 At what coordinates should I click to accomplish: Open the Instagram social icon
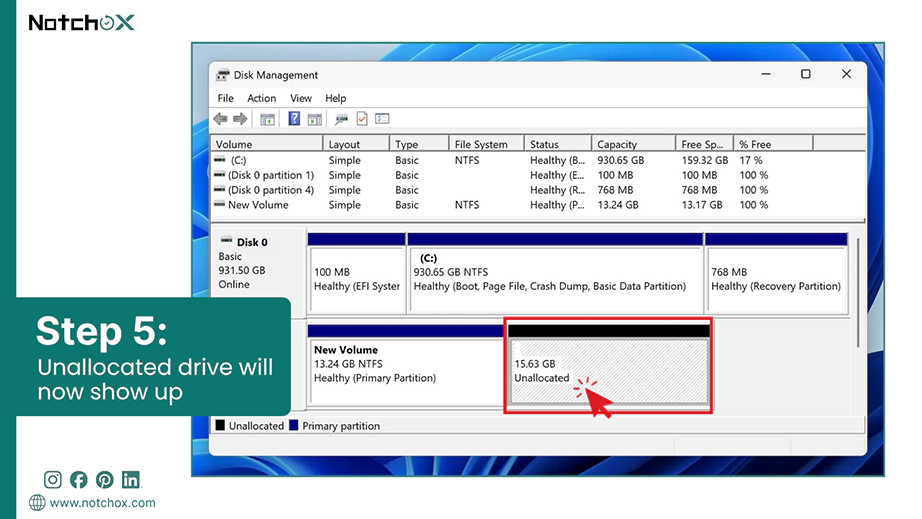pos(52,480)
